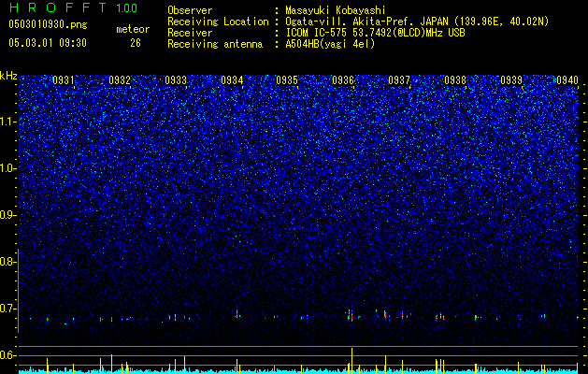Click the HROFFT 1.0.0 title text
This screenshot has height=374, width=588.
(73, 7)
